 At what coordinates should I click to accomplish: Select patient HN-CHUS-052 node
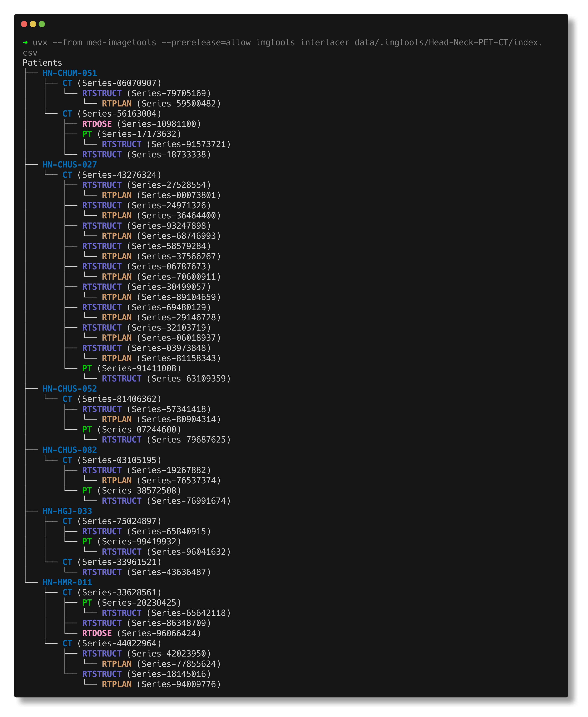(x=70, y=389)
